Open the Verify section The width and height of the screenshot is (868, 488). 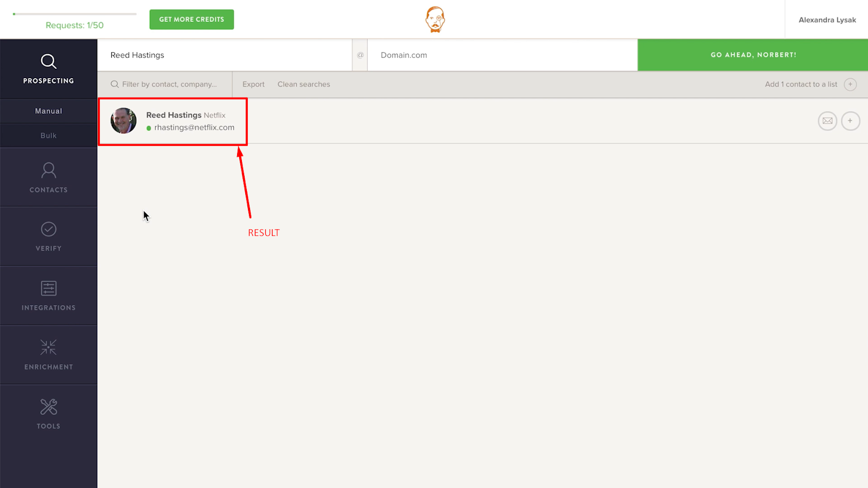pyautogui.click(x=48, y=236)
